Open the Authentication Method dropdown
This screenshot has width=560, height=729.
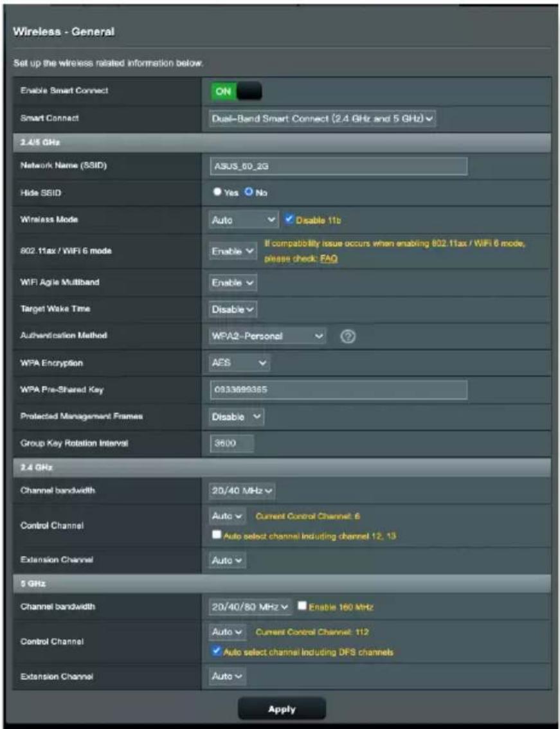coord(267,336)
